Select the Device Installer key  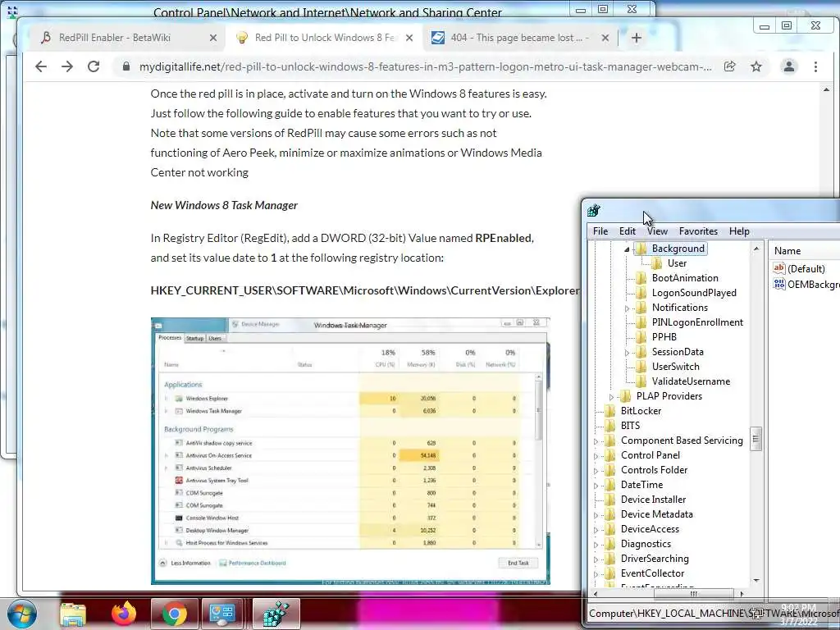[653, 500]
